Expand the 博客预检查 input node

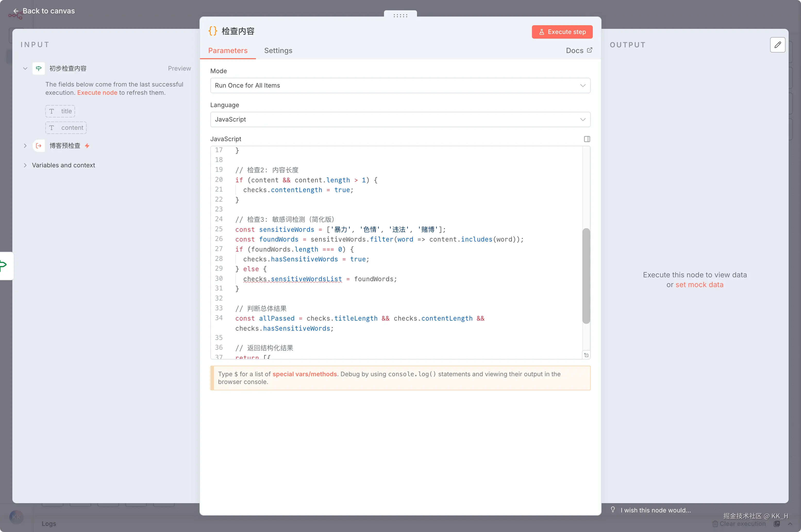[25, 146]
